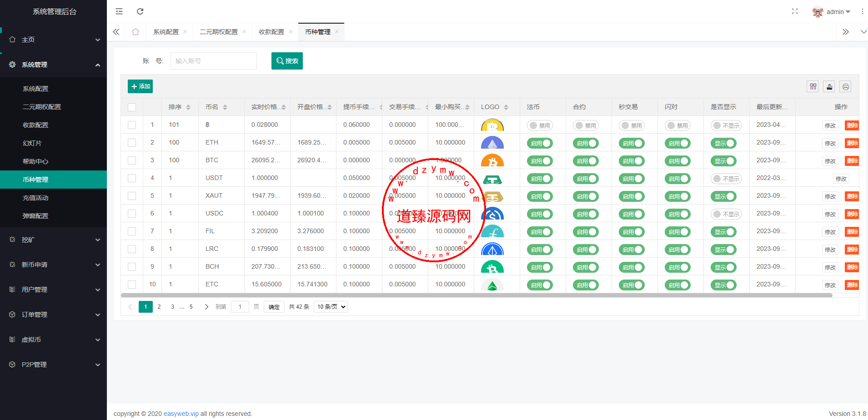Close the 二元期权配置 tab
Viewport: 868px width, 420px height.
pos(244,31)
